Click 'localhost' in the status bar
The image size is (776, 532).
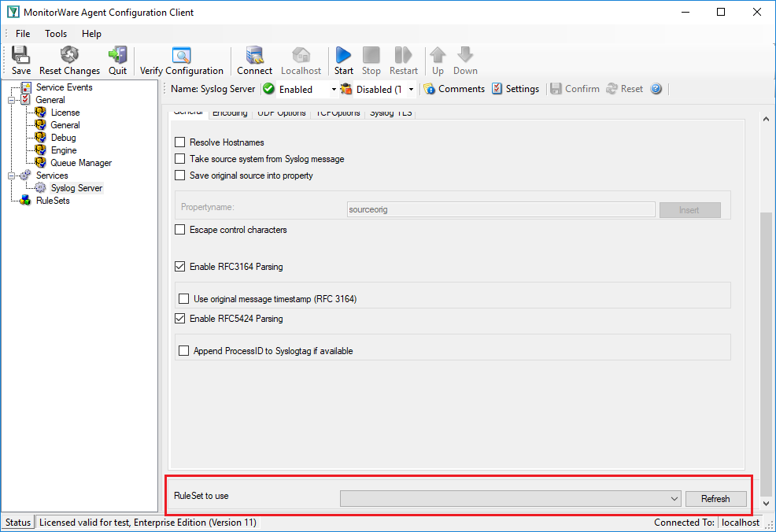pyautogui.click(x=741, y=522)
